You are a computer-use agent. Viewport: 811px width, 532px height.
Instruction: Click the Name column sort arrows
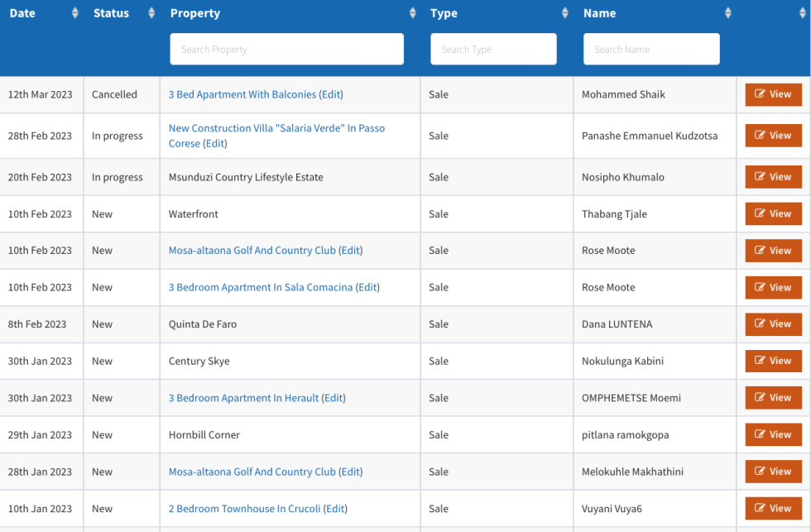point(728,13)
